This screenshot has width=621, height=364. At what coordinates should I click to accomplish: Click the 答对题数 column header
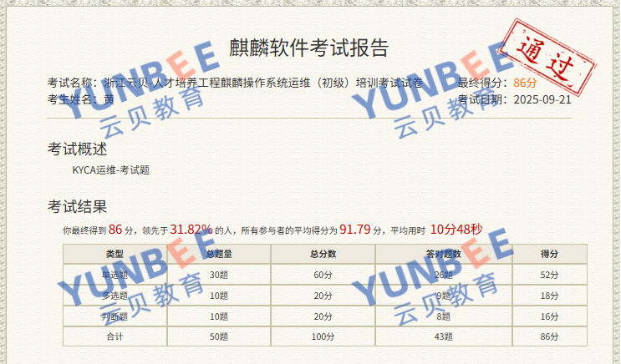443,254
